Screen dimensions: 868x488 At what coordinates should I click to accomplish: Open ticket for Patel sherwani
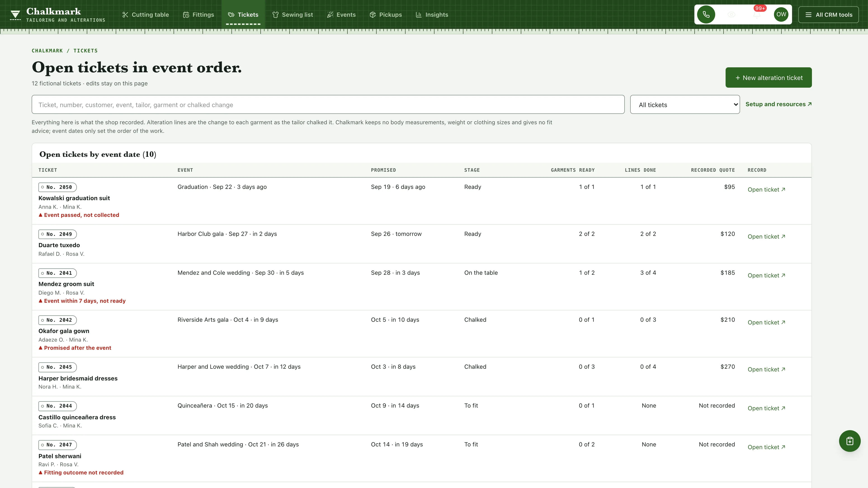point(766,447)
